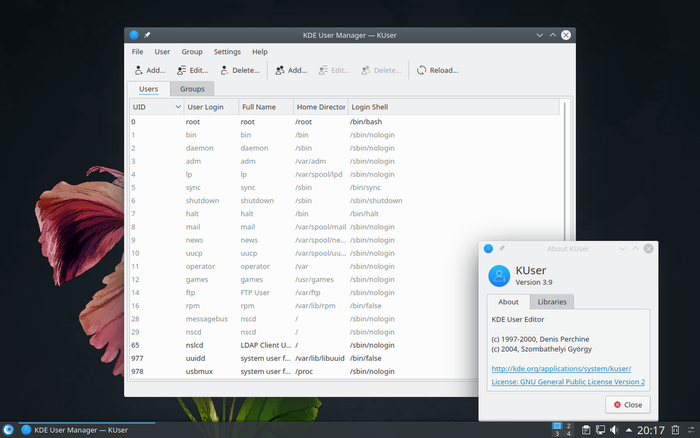Click the Add user toolbar button
Viewport: 700px width, 438px height.
[x=148, y=70]
